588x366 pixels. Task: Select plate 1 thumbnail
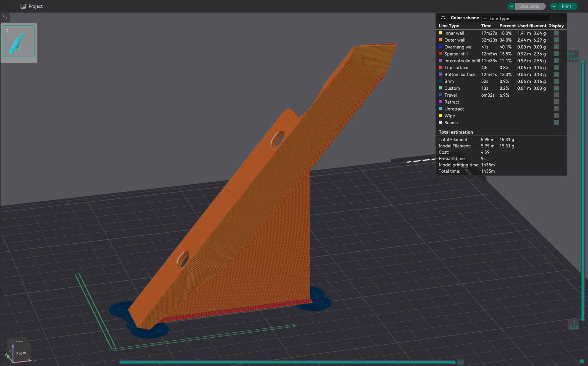click(x=19, y=41)
